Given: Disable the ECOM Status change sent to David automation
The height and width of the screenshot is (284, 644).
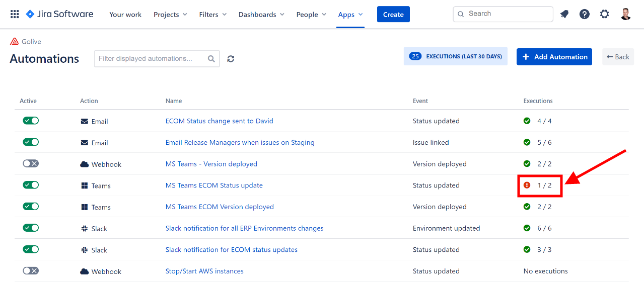Looking at the screenshot, I should pyautogui.click(x=31, y=121).
